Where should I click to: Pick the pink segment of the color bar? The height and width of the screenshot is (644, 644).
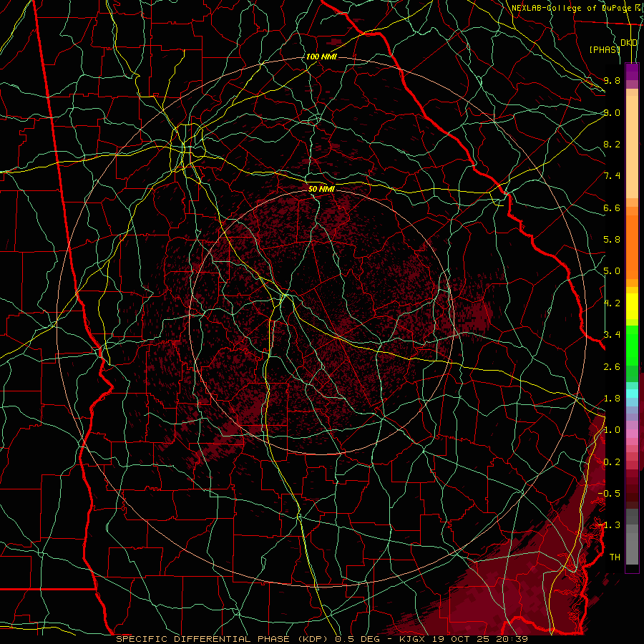[x=632, y=434]
